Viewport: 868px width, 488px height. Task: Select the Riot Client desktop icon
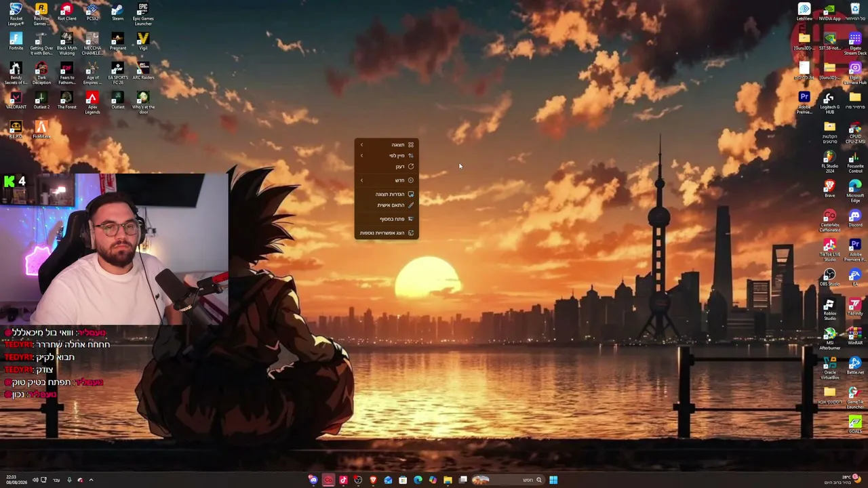coord(66,13)
